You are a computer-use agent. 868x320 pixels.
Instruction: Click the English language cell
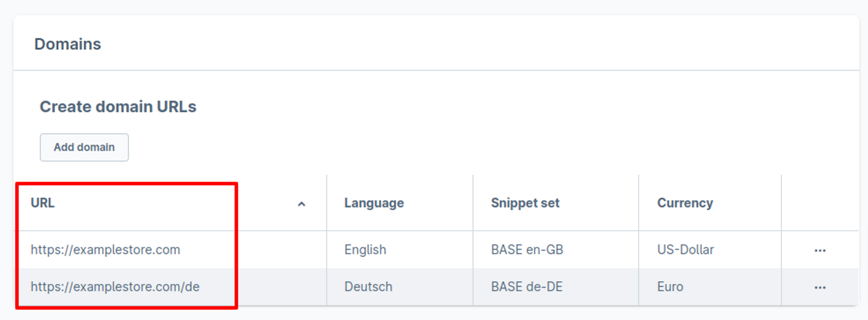coord(365,250)
